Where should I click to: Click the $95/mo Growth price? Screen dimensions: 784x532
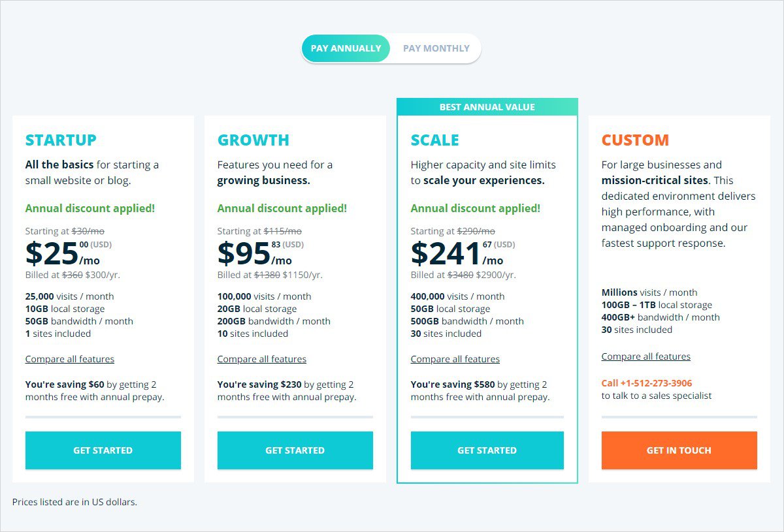[254, 254]
